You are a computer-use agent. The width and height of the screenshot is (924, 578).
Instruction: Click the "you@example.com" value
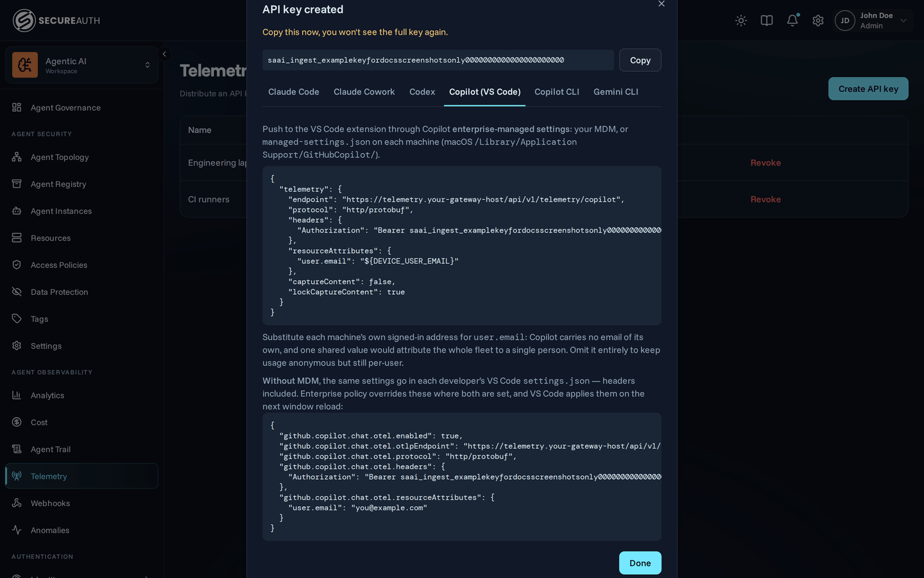tap(389, 508)
